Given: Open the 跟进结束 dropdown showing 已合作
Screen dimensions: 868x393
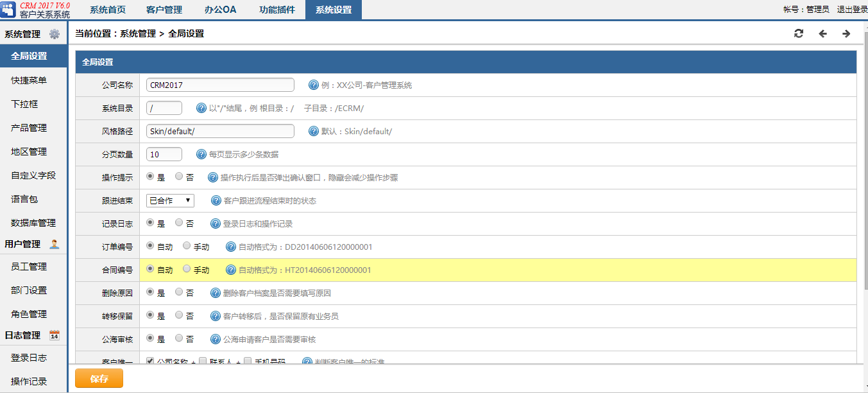Looking at the screenshot, I should (170, 200).
